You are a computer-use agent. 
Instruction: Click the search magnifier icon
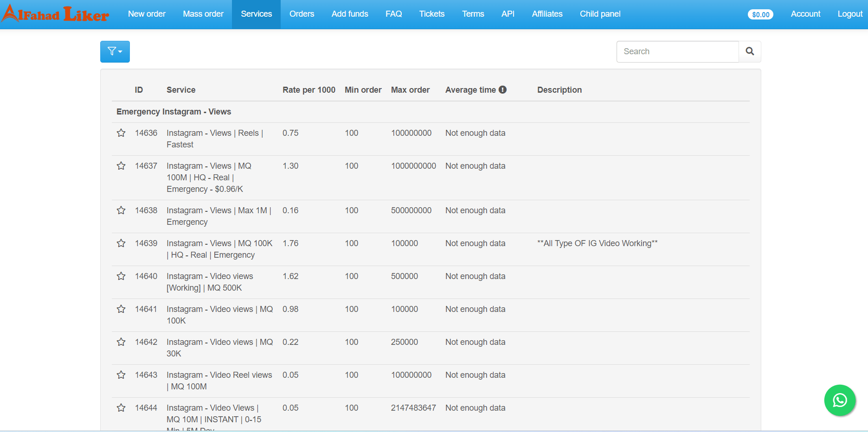pos(750,51)
